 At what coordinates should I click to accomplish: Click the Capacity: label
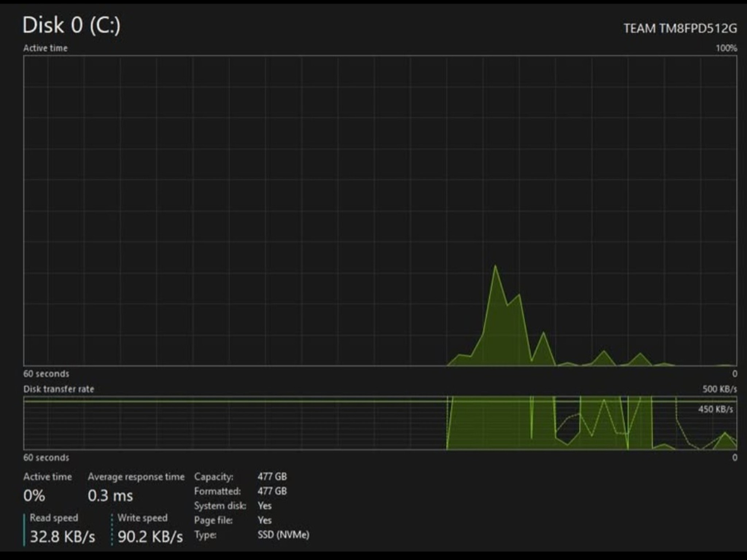point(214,477)
